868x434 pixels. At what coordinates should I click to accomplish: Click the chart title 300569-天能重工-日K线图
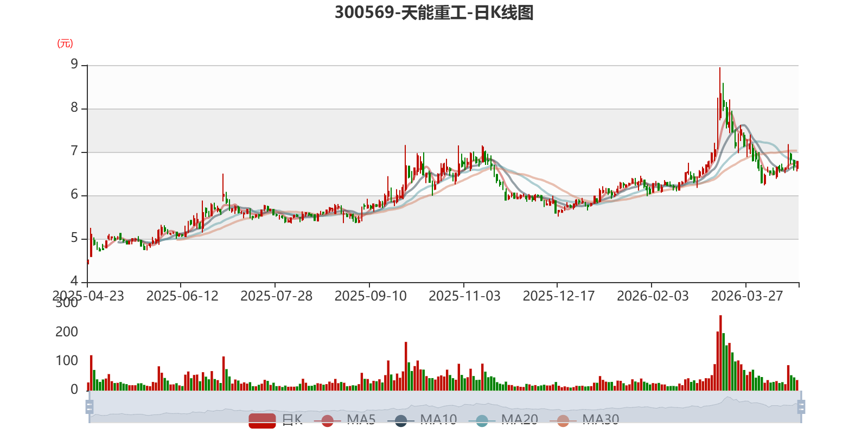tap(434, 12)
